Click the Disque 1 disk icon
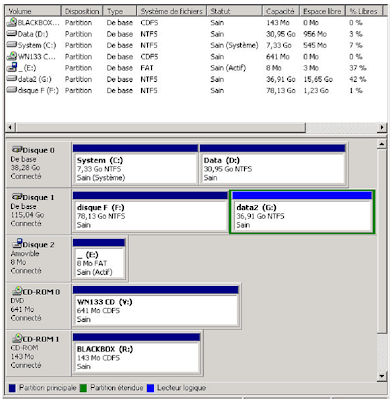This screenshot has width=390, height=400. click(17, 197)
